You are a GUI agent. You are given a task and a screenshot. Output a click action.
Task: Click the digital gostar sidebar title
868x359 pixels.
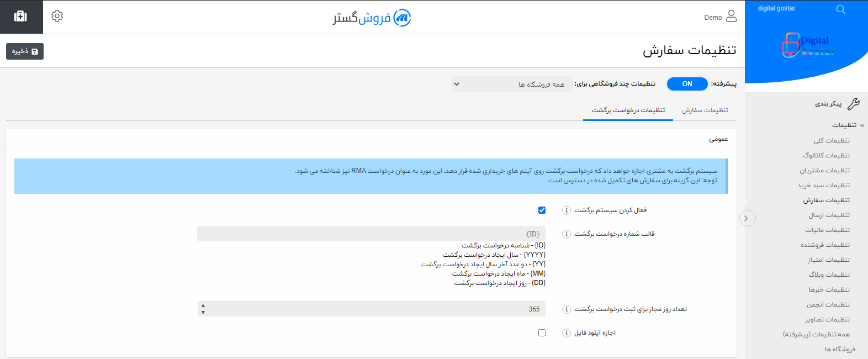776,8
